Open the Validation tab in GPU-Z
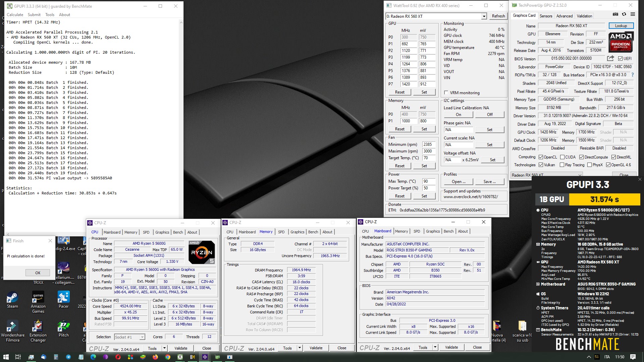The image size is (644, 362). pos(584,16)
